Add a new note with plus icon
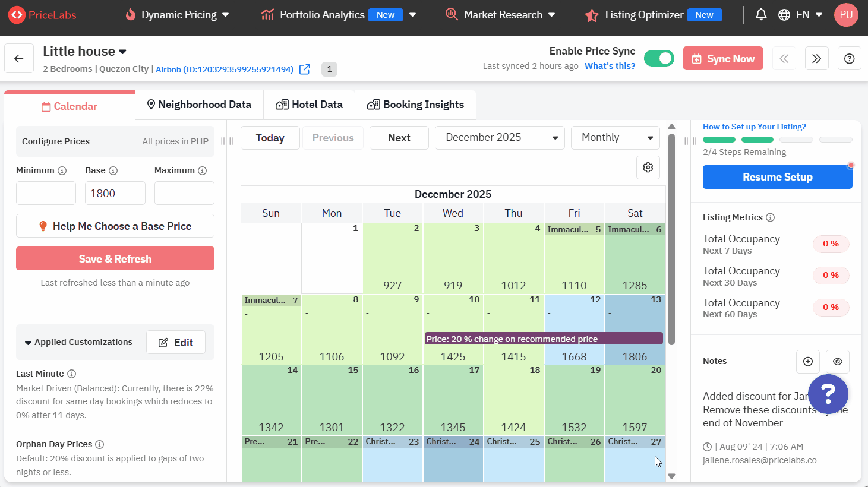This screenshot has width=868, height=487. pos(807,362)
